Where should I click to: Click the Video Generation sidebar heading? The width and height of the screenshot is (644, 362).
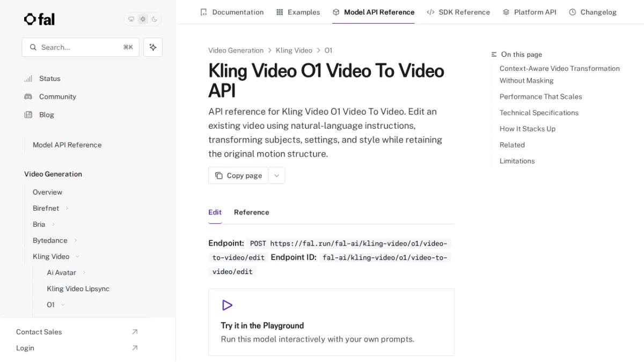pos(53,174)
